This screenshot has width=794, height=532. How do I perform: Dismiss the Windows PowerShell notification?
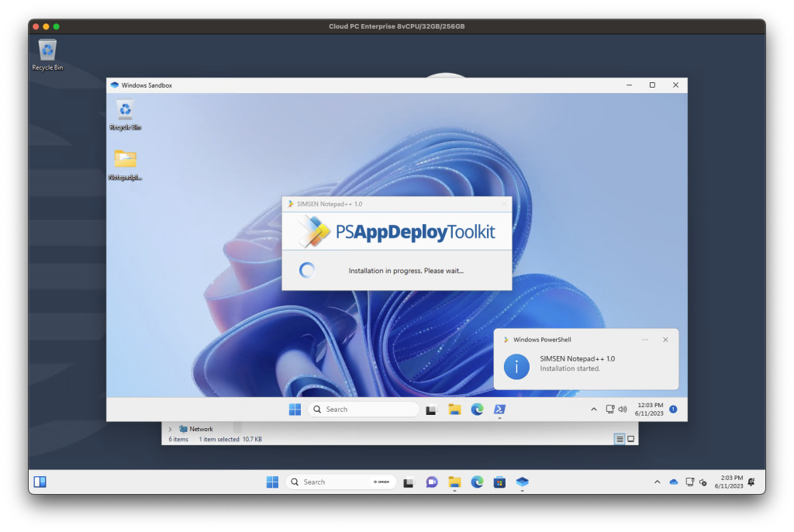[x=665, y=340]
